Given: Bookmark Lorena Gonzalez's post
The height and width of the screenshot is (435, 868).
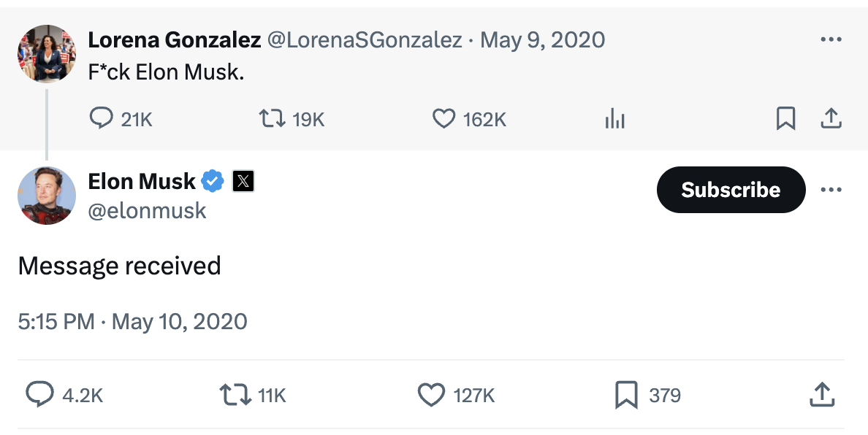Looking at the screenshot, I should (x=785, y=118).
